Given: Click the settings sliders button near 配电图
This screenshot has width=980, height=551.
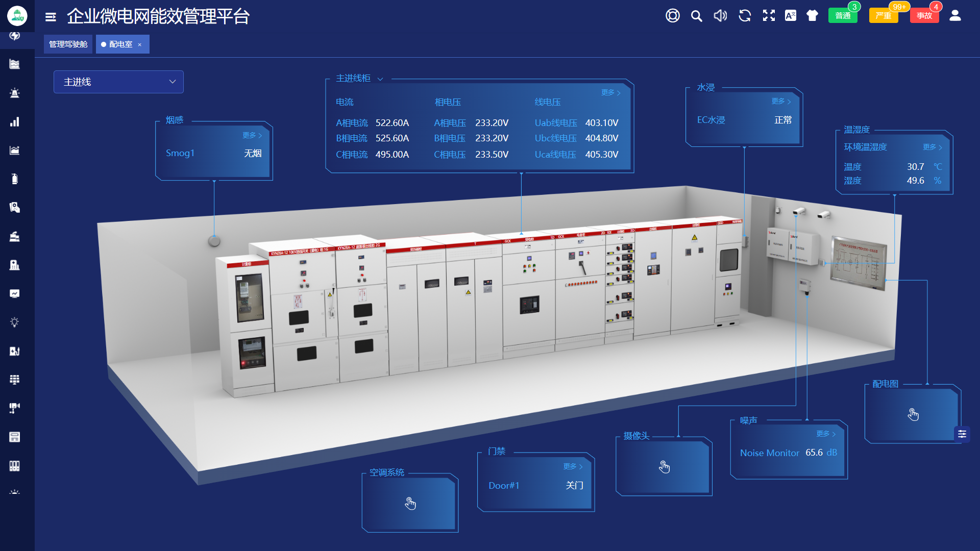Looking at the screenshot, I should coord(962,434).
